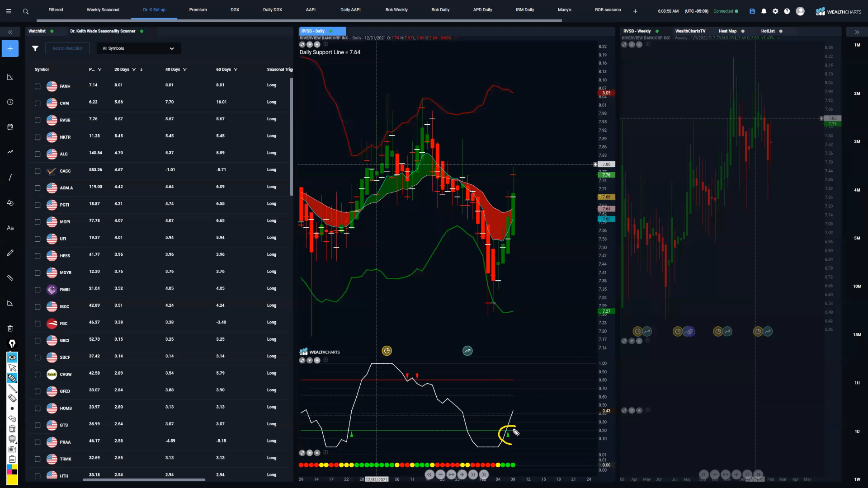Select the highlighter marker annotation tool

click(12, 378)
